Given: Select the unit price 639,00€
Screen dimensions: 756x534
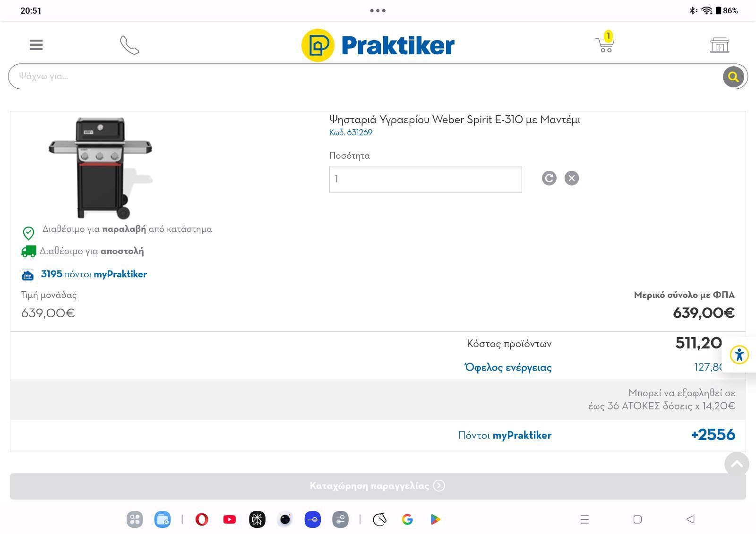Looking at the screenshot, I should (x=48, y=313).
